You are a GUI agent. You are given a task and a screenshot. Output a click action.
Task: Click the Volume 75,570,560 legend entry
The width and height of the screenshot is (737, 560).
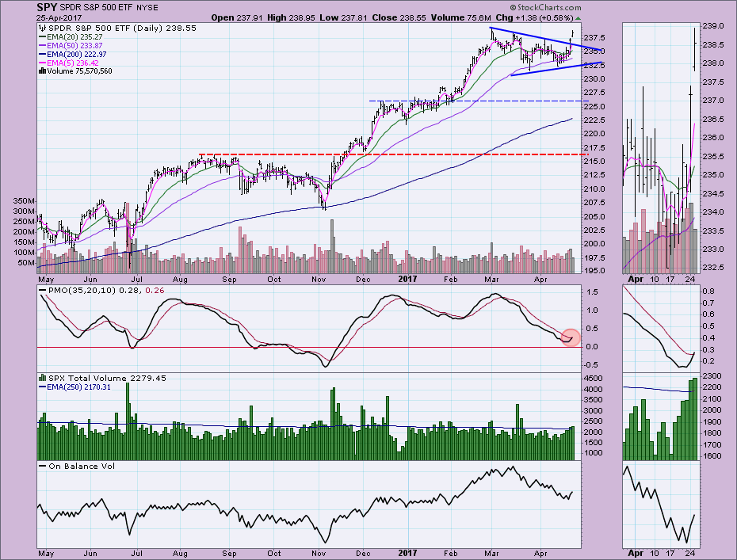pos(75,71)
